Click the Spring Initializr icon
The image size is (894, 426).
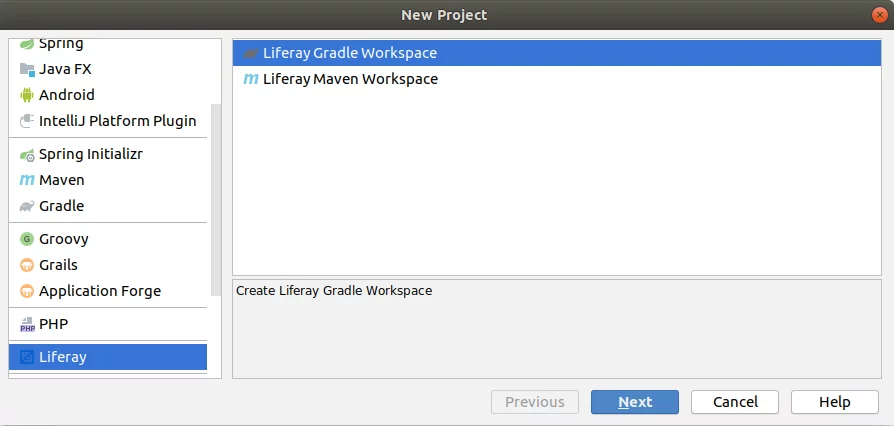27,155
